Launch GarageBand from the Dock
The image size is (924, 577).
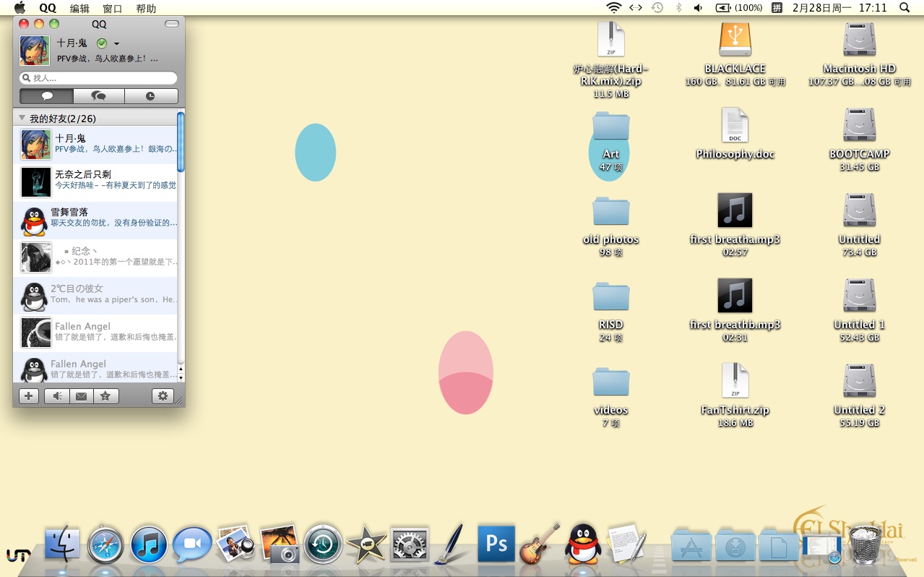(540, 544)
